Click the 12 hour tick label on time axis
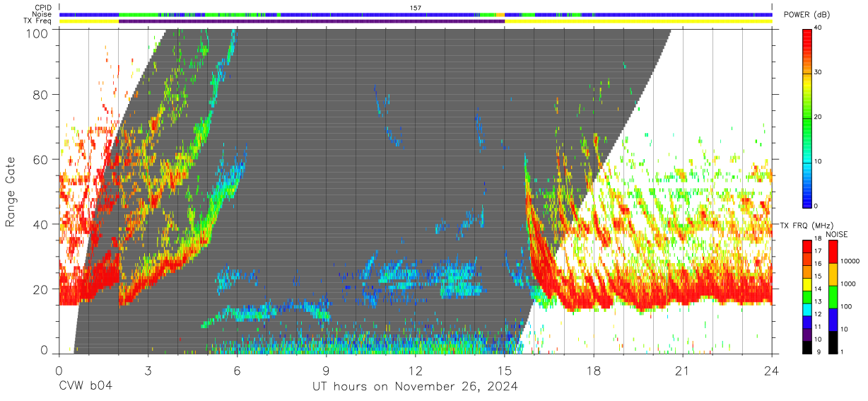Screen dimensions: 868x401 click(415, 371)
